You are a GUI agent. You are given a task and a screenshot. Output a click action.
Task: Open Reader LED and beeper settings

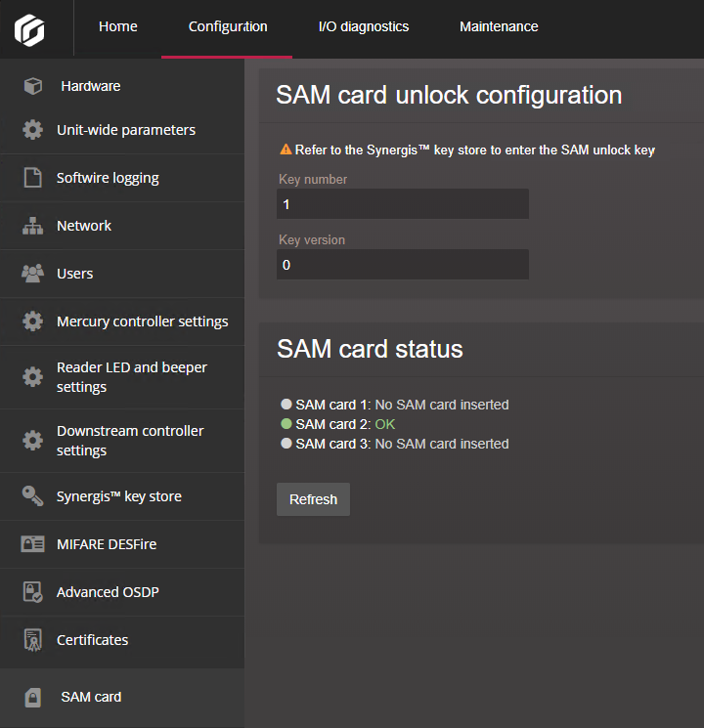point(122,377)
